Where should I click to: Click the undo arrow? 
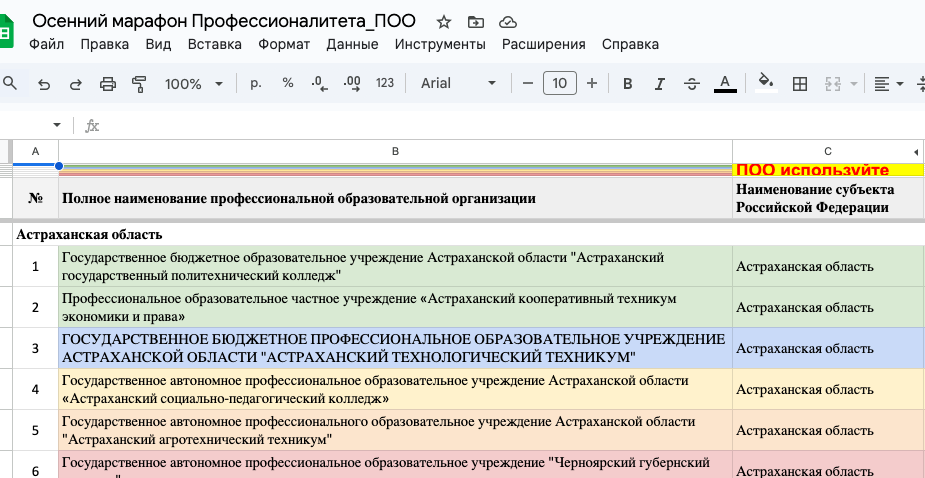point(44,84)
